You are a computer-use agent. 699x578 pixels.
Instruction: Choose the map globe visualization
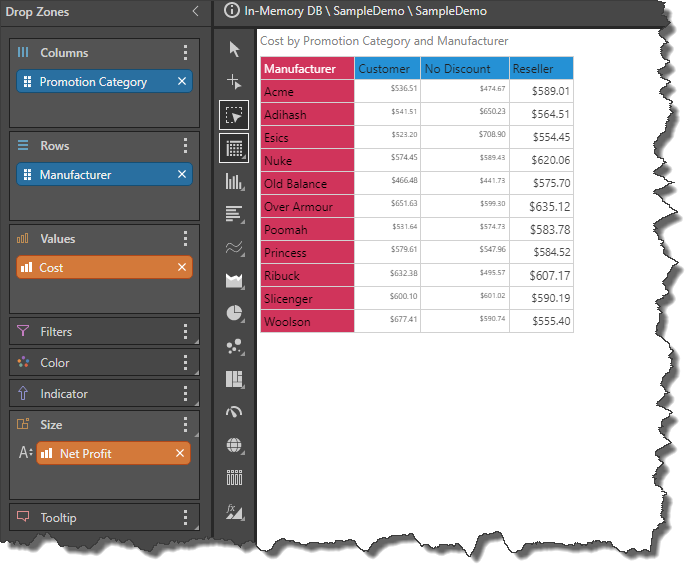235,445
